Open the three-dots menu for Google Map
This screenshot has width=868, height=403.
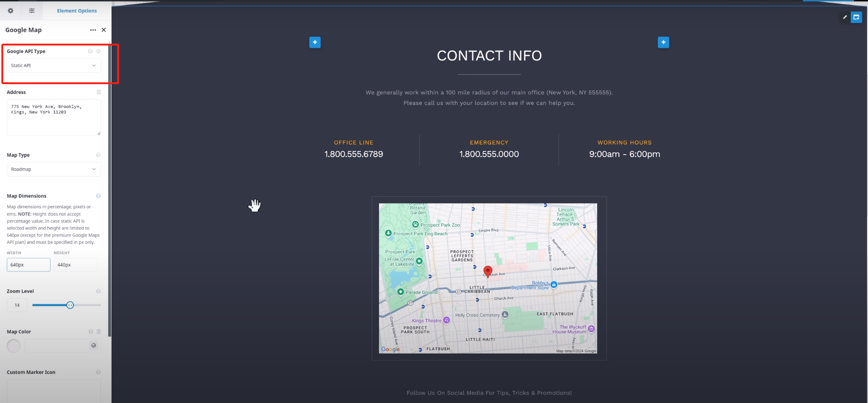[x=93, y=30]
